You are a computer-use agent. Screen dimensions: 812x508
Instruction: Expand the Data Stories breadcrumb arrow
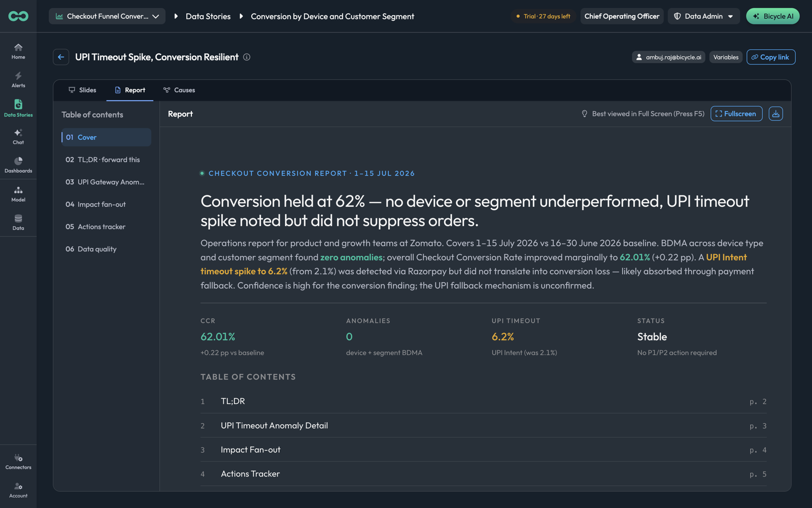[x=176, y=16]
